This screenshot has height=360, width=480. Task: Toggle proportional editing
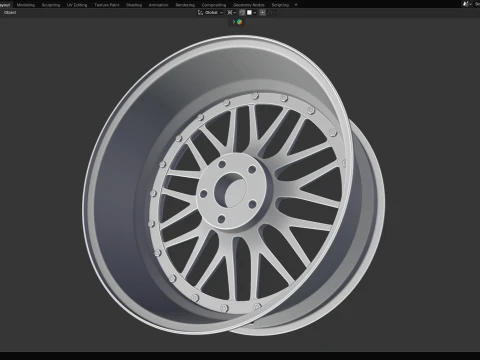pyautogui.click(x=263, y=13)
